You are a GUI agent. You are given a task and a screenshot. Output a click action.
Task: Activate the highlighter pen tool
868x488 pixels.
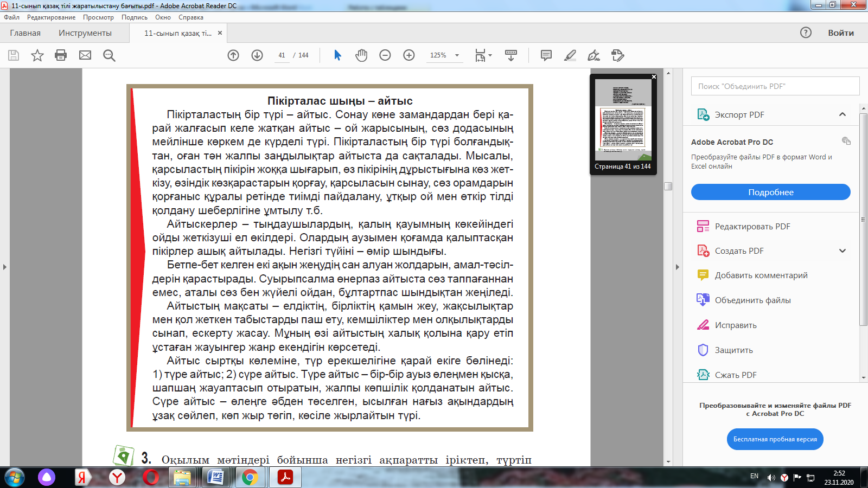pos(570,55)
